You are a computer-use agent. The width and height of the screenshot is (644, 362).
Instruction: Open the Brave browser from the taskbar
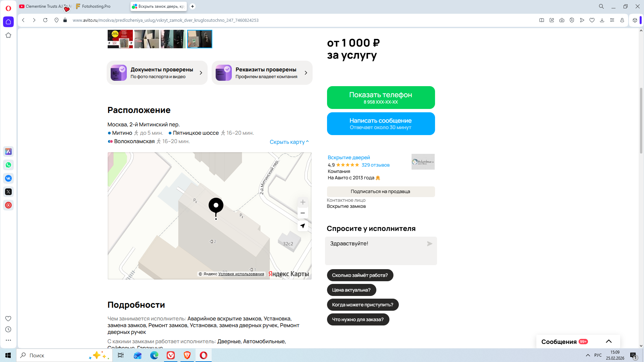pyautogui.click(x=187, y=355)
